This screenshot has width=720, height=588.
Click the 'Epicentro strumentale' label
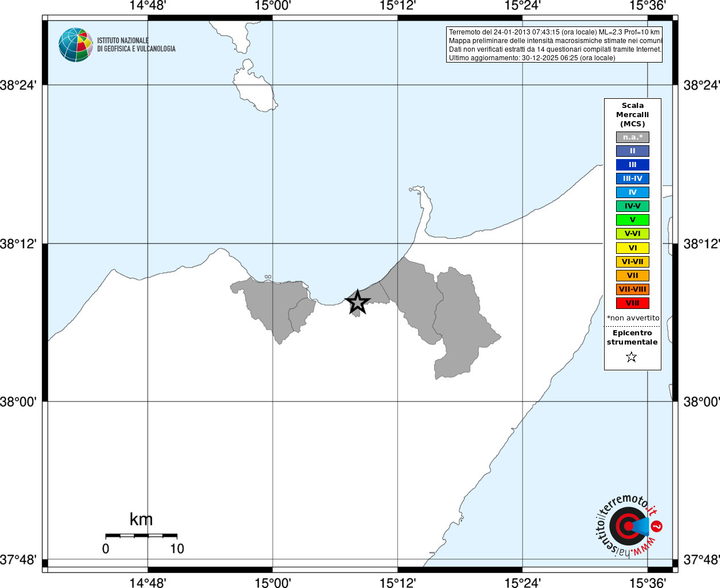click(632, 338)
